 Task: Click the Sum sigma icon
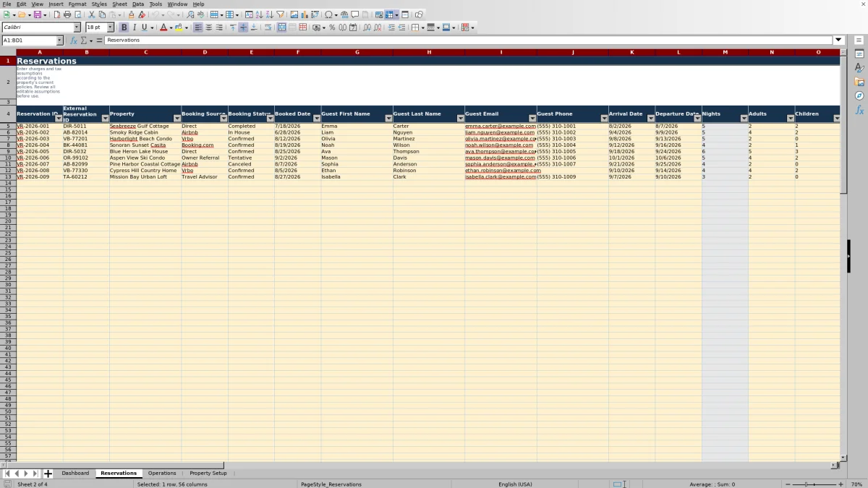[83, 40]
